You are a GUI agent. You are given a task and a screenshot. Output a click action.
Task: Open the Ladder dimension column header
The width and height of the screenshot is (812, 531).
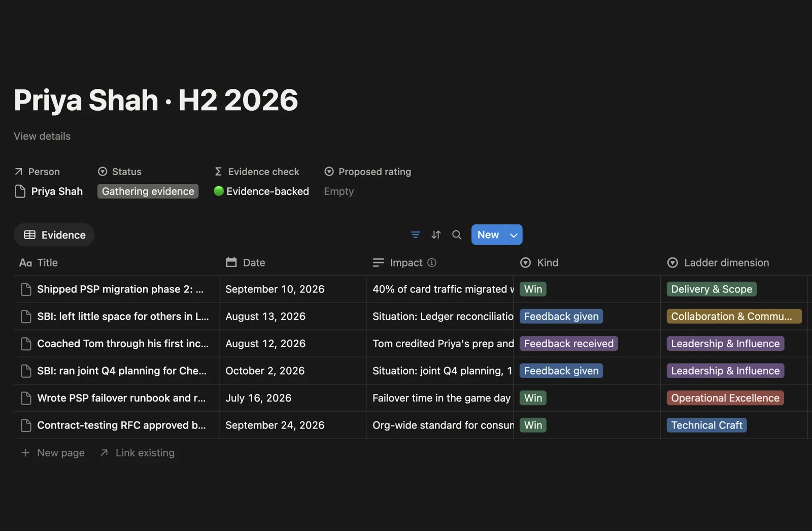pyautogui.click(x=734, y=262)
